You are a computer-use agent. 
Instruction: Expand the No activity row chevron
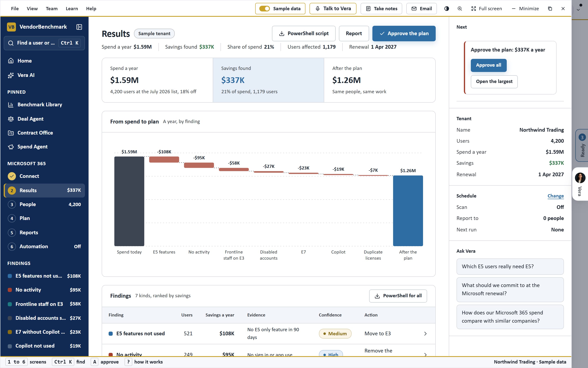pyautogui.click(x=425, y=355)
